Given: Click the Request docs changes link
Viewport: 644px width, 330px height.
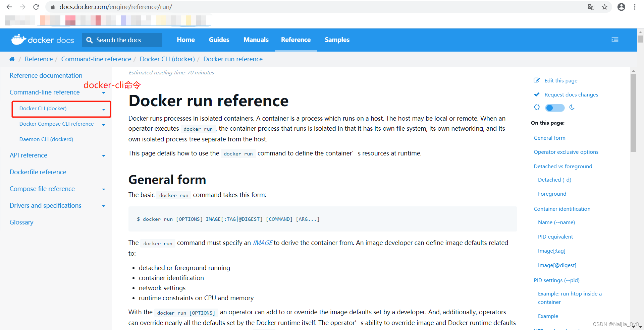Looking at the screenshot, I should pyautogui.click(x=571, y=94).
